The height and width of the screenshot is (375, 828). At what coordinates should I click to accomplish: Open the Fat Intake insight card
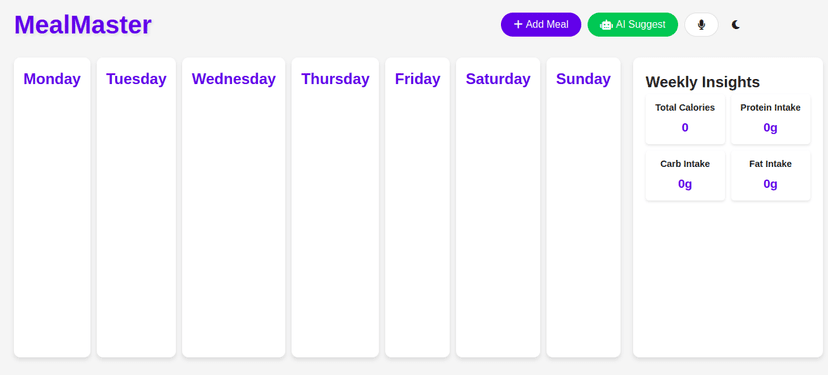coord(770,175)
